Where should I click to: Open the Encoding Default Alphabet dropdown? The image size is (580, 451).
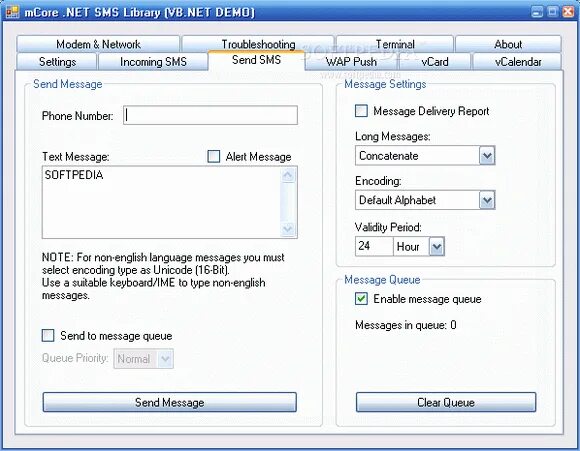487,200
